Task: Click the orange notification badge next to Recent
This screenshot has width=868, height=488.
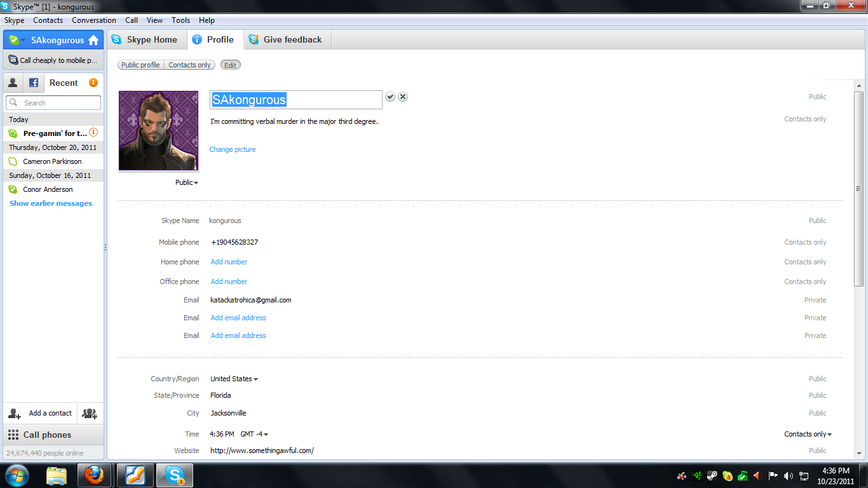Action: pyautogui.click(x=93, y=83)
